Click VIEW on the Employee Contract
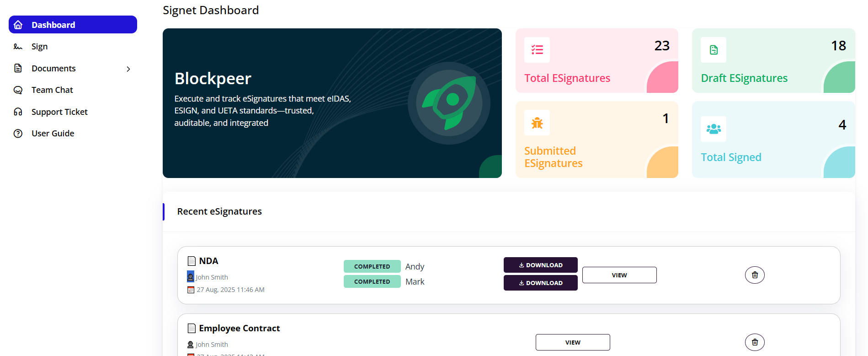868x356 pixels. point(573,342)
